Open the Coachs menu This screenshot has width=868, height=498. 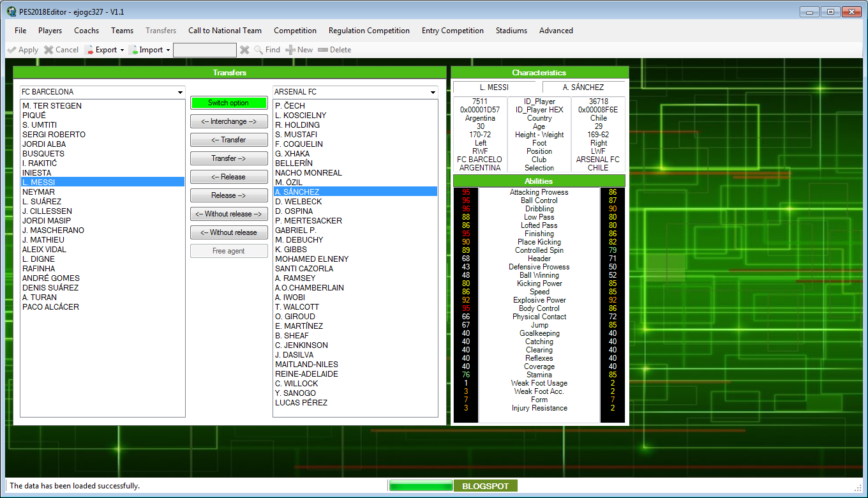pos(87,31)
